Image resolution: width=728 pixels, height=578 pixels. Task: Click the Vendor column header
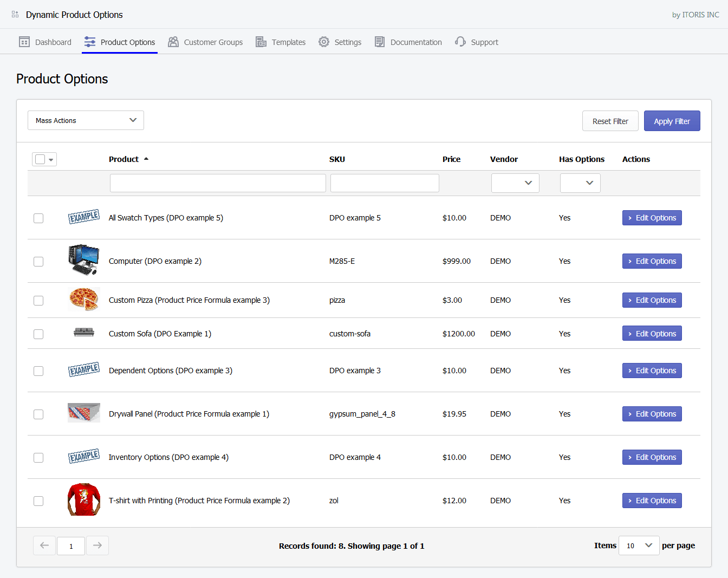[504, 159]
